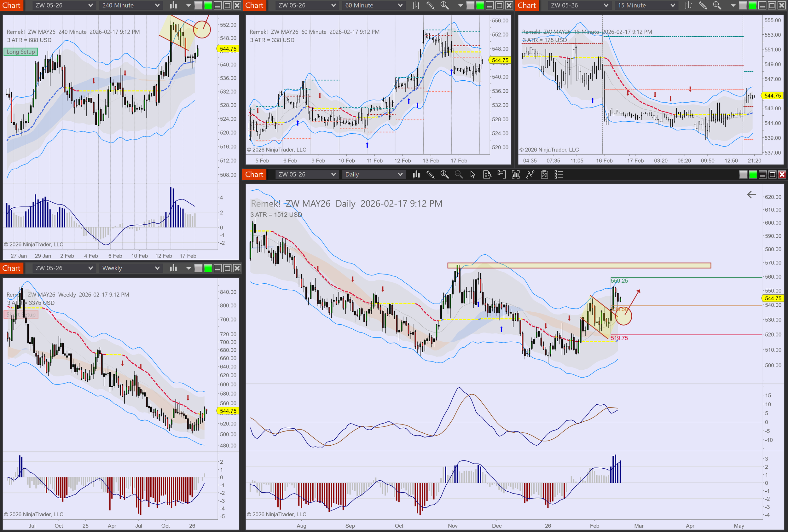Click Chart tab of Weekly window
The image size is (788, 532).
(12, 268)
